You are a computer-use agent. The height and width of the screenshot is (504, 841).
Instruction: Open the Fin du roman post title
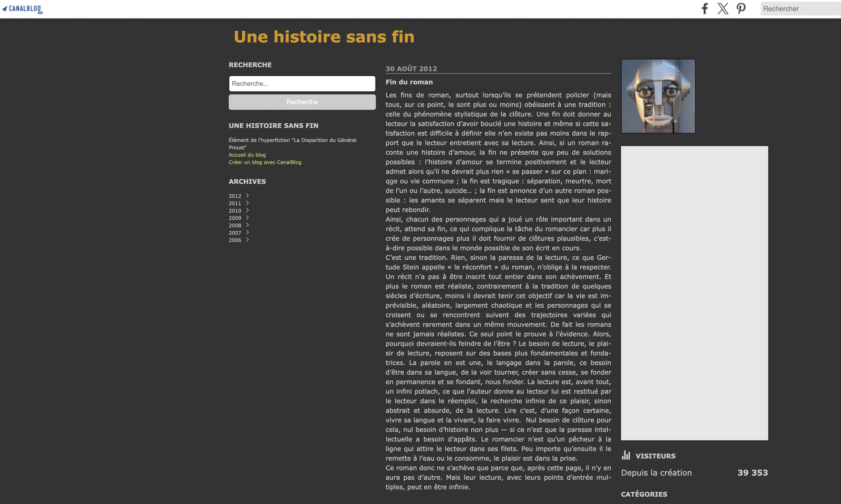pos(409,82)
